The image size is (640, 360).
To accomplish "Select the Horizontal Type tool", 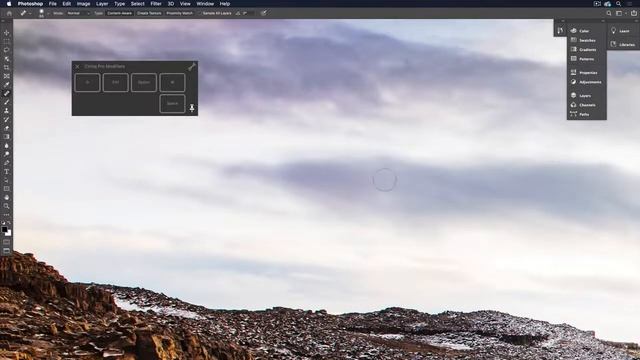I will (7, 171).
